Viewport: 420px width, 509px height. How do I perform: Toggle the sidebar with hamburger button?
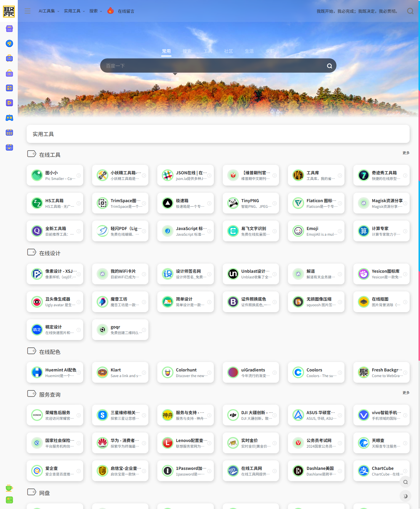(28, 11)
